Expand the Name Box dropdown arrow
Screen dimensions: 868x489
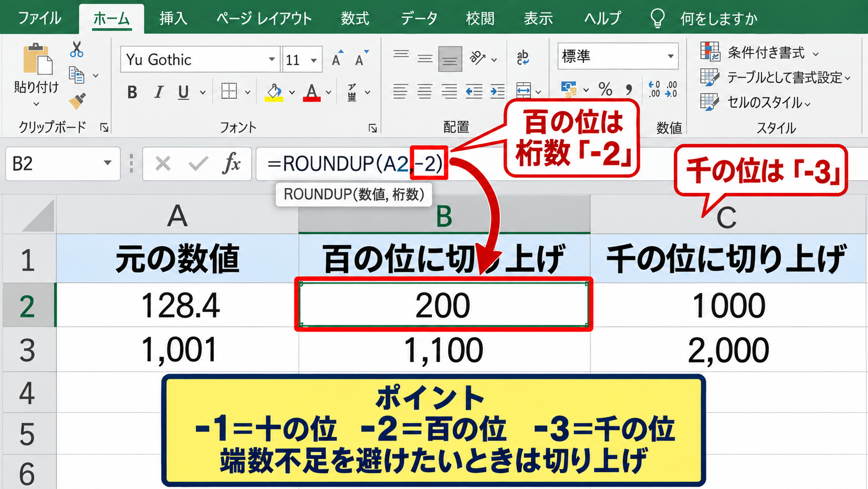click(107, 163)
